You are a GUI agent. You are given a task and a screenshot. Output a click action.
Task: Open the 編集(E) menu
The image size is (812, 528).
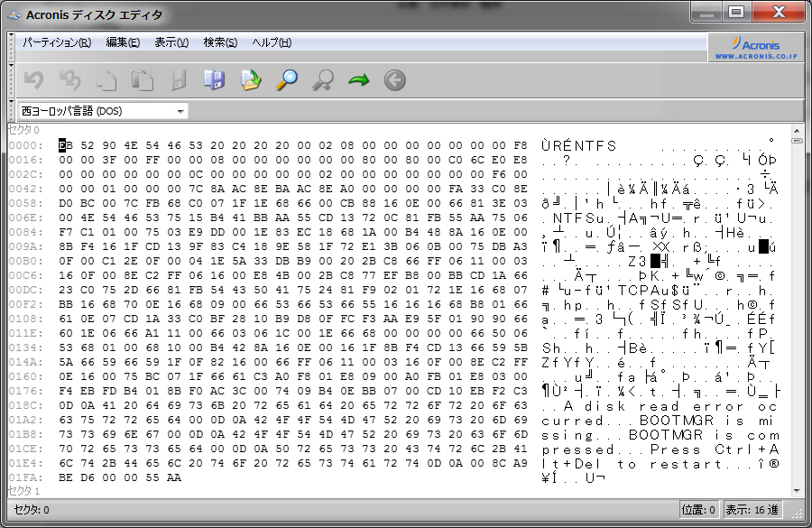tap(123, 42)
